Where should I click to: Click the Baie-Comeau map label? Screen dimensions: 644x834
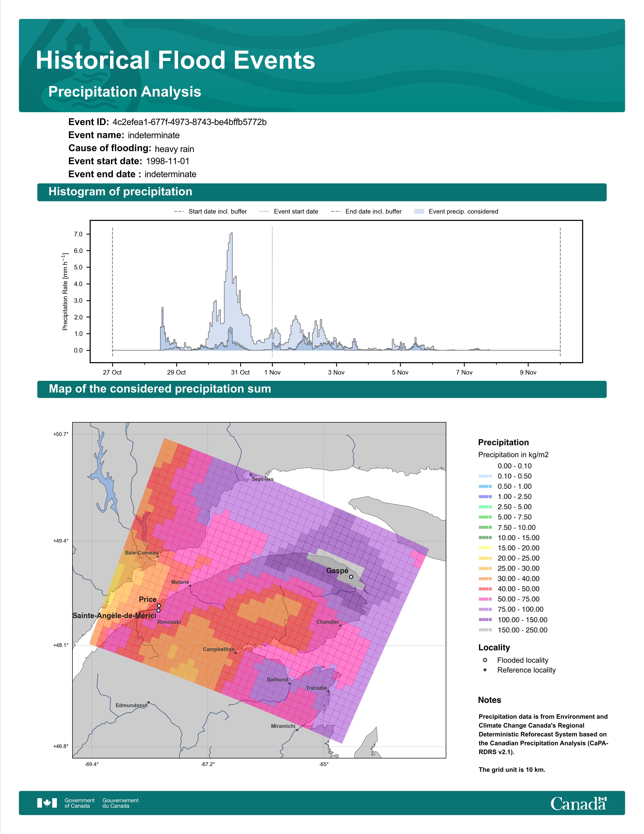pyautogui.click(x=141, y=552)
